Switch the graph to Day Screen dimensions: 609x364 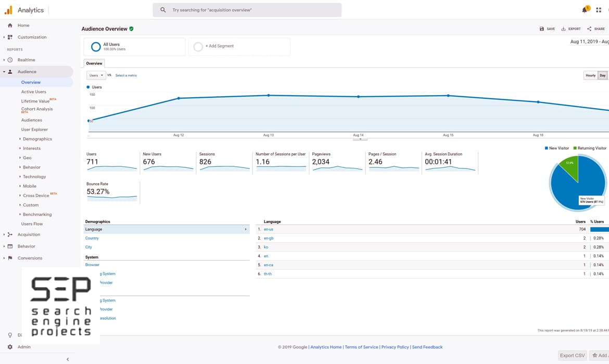602,75
